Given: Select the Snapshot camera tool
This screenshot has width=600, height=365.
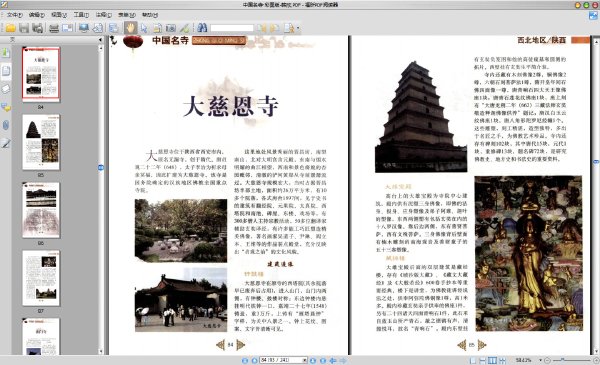Looking at the screenshot, I should pyautogui.click(x=171, y=28).
